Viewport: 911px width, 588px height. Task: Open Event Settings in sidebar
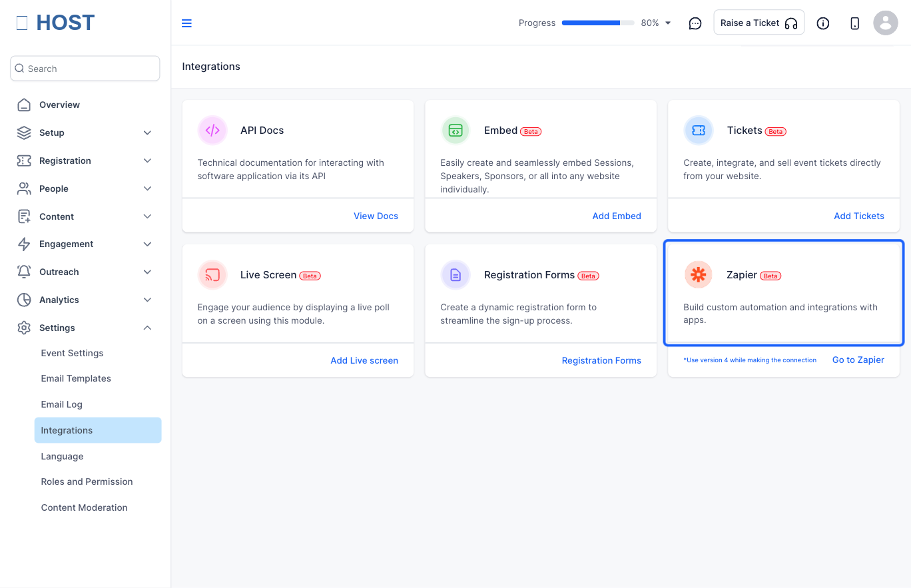(72, 353)
